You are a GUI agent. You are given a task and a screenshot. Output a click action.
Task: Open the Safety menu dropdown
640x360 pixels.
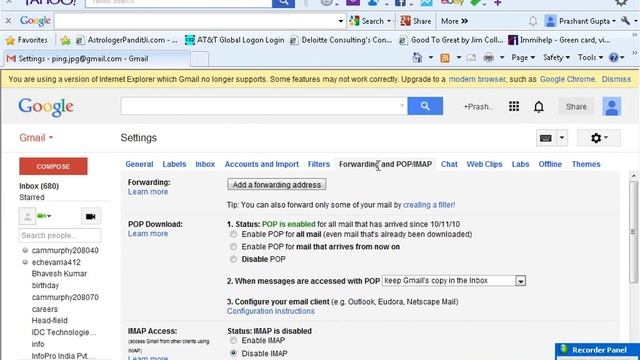pos(556,58)
